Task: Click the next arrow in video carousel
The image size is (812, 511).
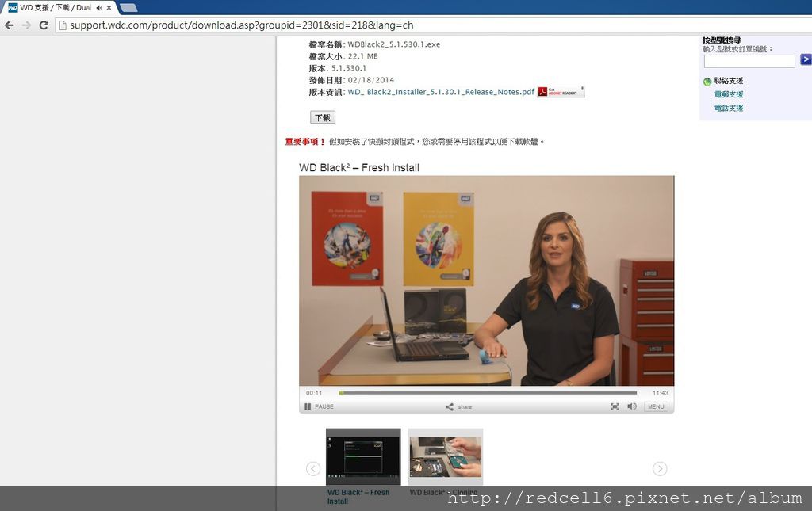Action: click(x=660, y=468)
